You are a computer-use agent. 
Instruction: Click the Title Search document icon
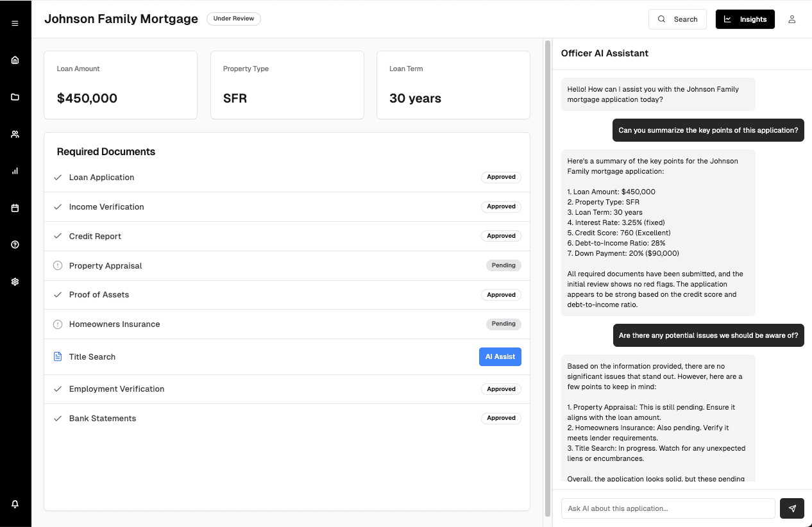click(57, 356)
